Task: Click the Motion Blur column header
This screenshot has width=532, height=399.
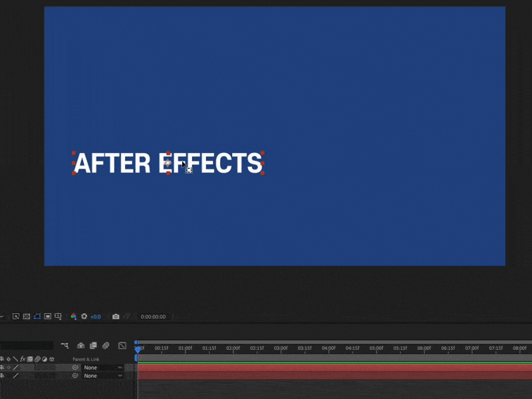Action: (x=37, y=358)
